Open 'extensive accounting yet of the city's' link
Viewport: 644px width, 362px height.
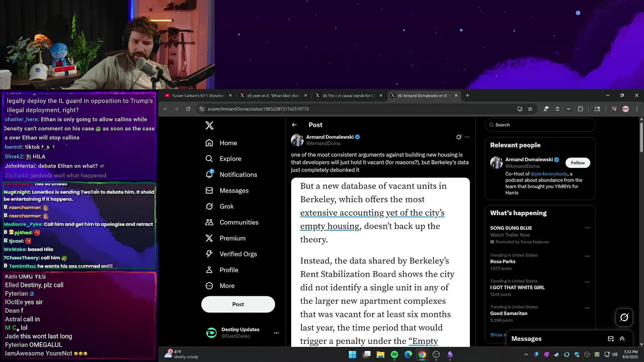372,213
